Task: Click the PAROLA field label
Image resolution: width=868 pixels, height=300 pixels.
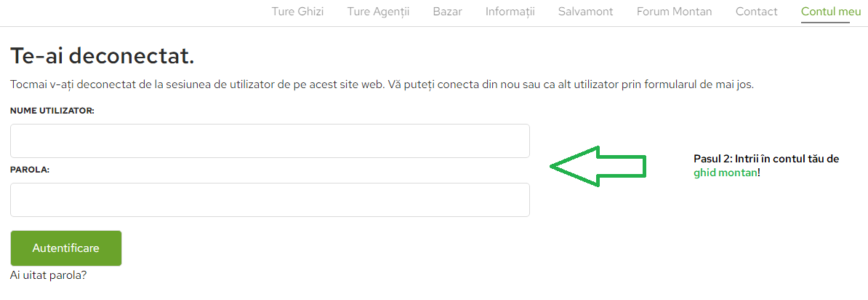Action: pos(30,169)
